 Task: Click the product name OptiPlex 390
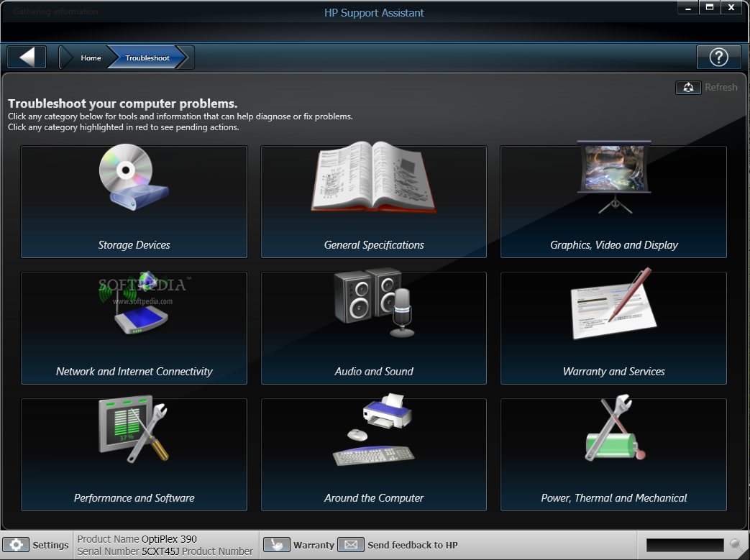169,539
